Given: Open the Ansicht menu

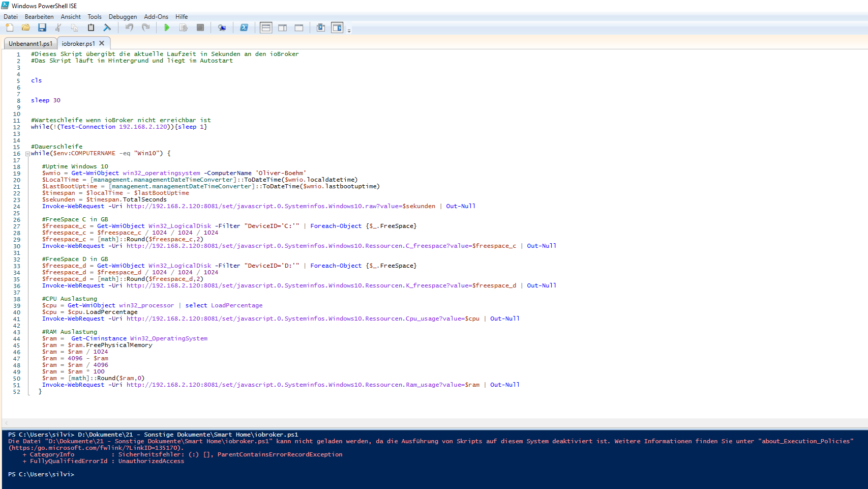Looking at the screenshot, I should [x=71, y=17].
